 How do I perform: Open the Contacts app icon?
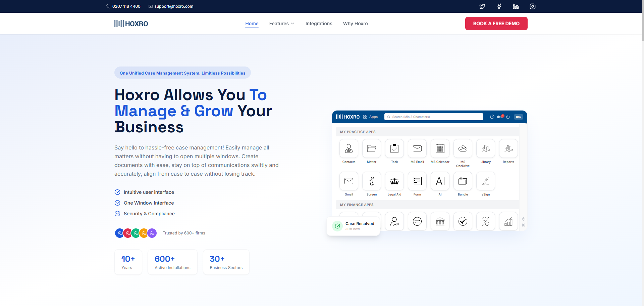pyautogui.click(x=349, y=148)
